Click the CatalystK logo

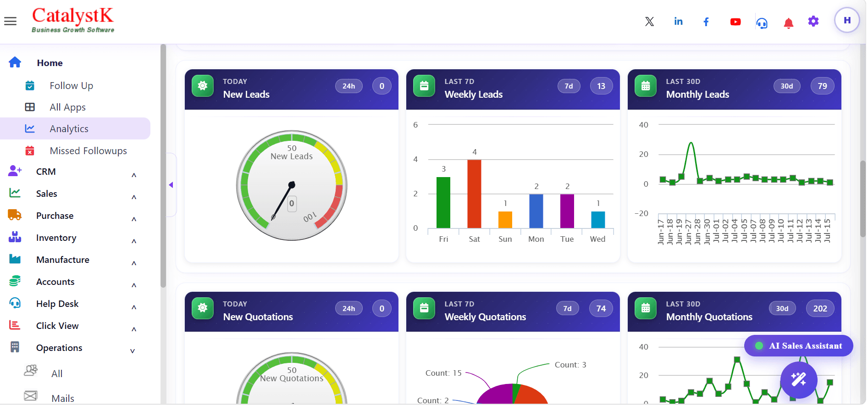pos(73,20)
